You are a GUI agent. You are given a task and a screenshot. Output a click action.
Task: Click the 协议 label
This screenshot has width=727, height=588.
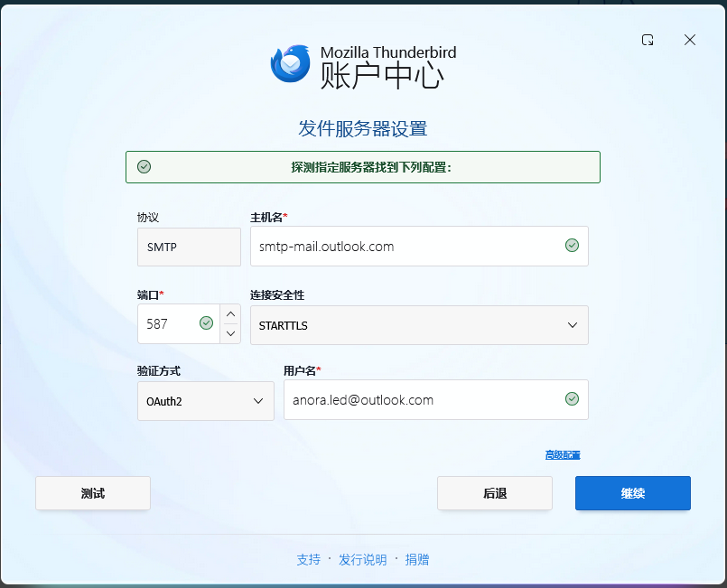[x=148, y=217]
